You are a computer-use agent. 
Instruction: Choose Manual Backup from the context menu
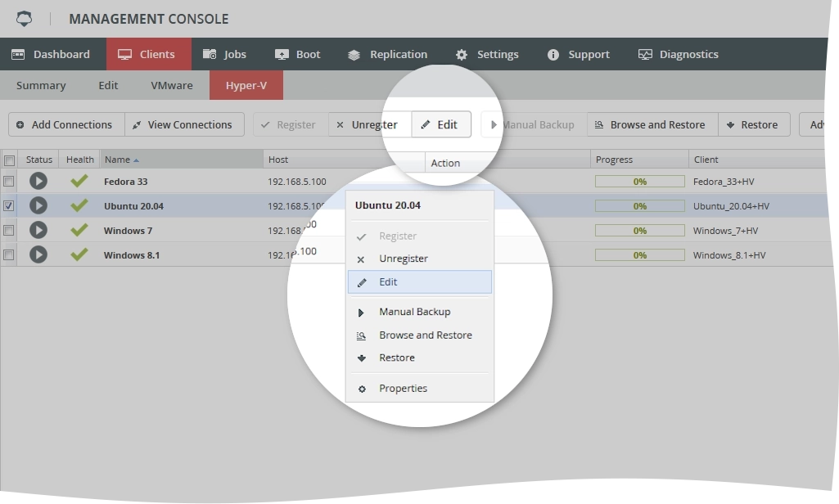[x=419, y=312]
